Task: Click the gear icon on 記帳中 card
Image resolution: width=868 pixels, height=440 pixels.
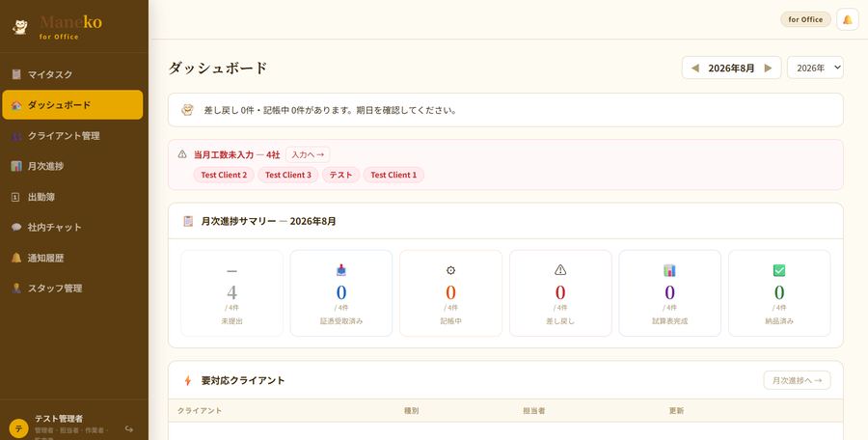Action: click(x=450, y=270)
